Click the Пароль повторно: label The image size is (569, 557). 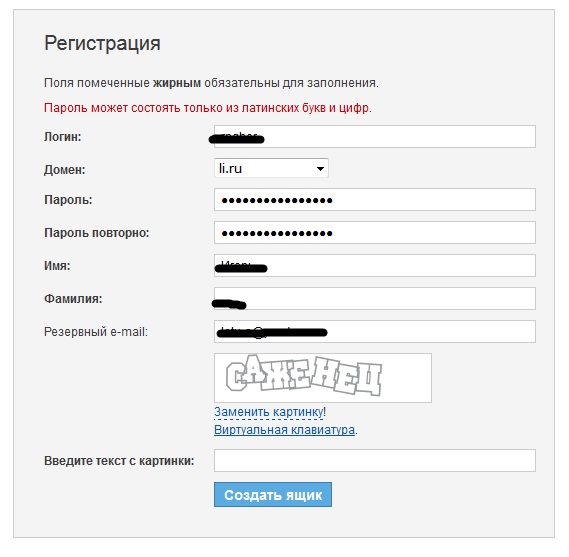[x=97, y=233]
